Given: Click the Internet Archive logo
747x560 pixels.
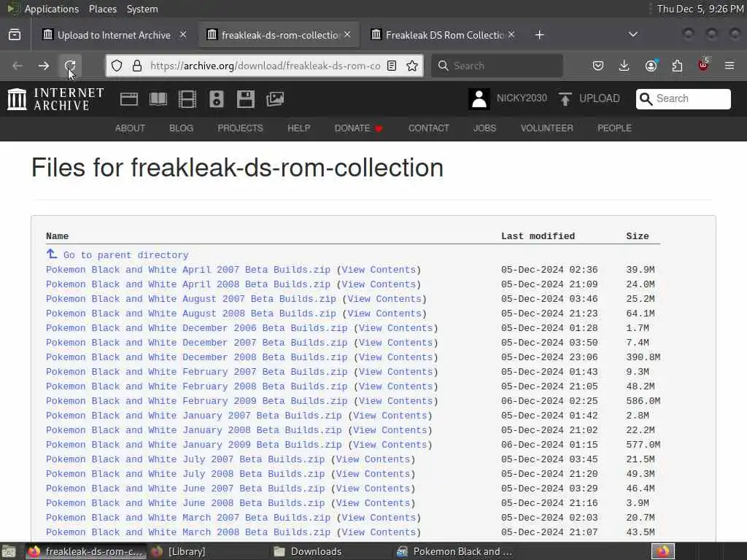Looking at the screenshot, I should tap(55, 99).
